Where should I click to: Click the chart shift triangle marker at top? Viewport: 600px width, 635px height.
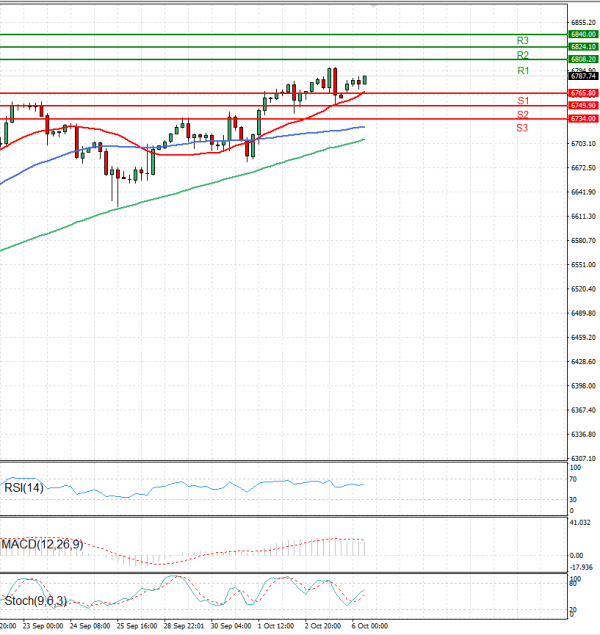pyautogui.click(x=375, y=6)
